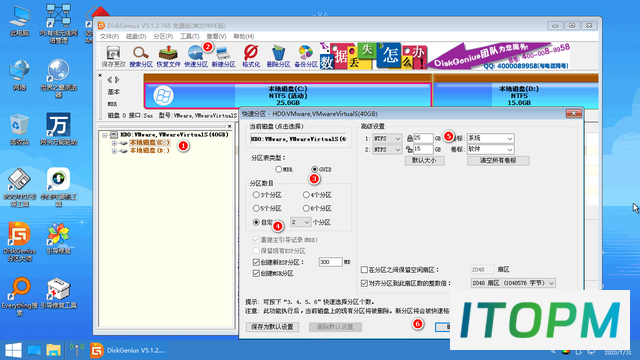Open the 分区(P) menu
This screenshot has width=640, height=360.
pyautogui.click(x=163, y=36)
